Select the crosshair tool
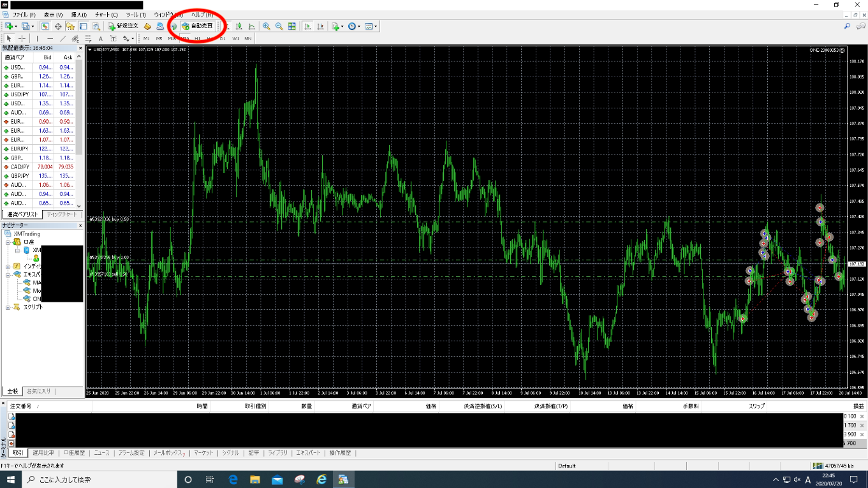This screenshot has width=868, height=488. (x=22, y=38)
